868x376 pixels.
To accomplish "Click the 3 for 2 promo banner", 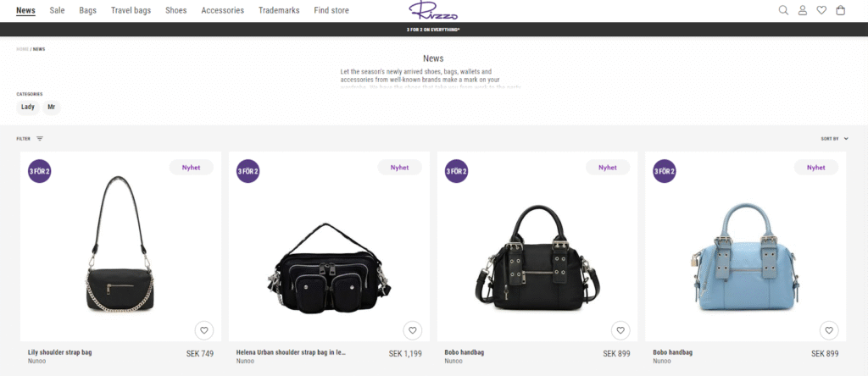I will click(433, 30).
